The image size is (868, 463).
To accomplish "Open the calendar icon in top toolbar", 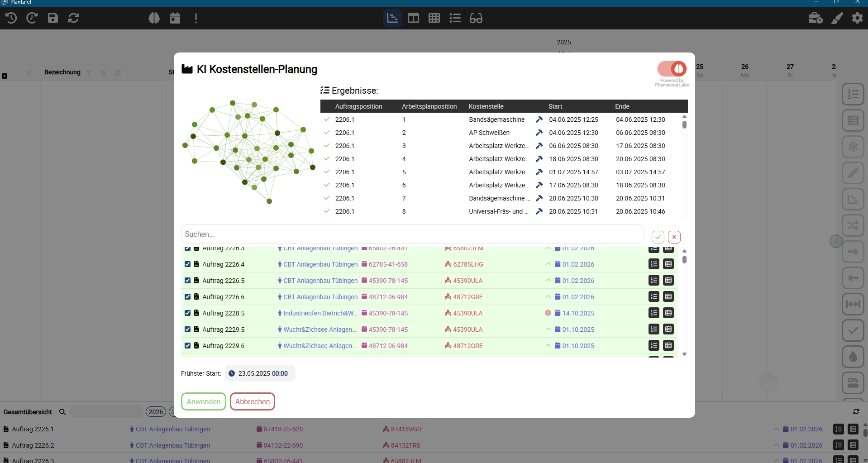I will click(x=175, y=18).
